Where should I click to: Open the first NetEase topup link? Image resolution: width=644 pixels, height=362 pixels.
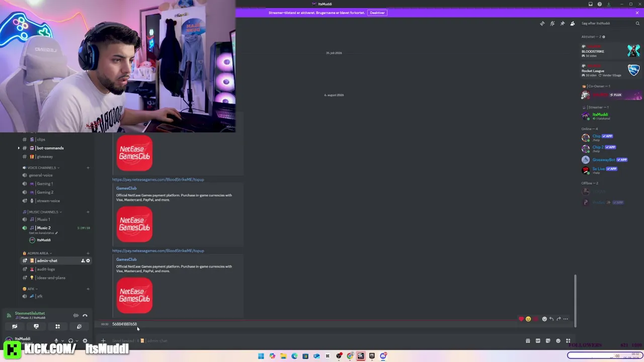tap(158, 179)
